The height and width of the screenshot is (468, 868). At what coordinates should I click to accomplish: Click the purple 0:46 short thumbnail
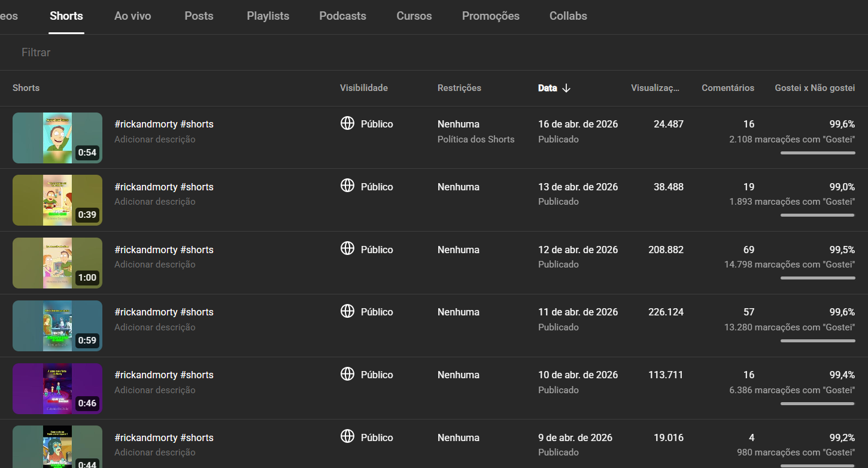point(57,388)
